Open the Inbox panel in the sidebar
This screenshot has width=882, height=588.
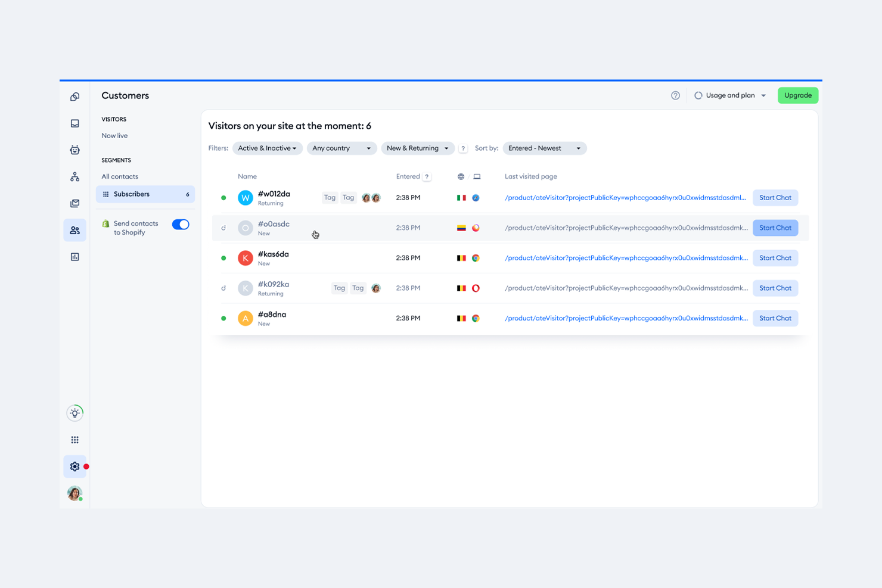tap(74, 123)
